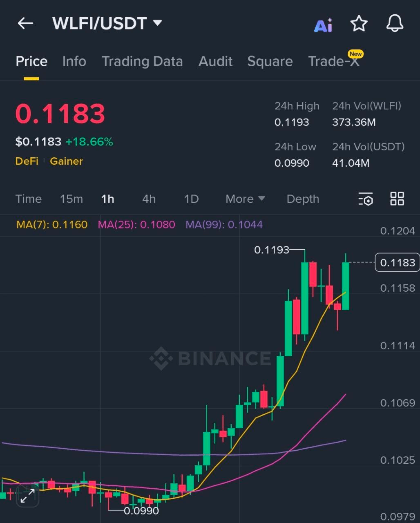Click the back arrow to leave the chart
The width and height of the screenshot is (420, 523).
pyautogui.click(x=26, y=23)
